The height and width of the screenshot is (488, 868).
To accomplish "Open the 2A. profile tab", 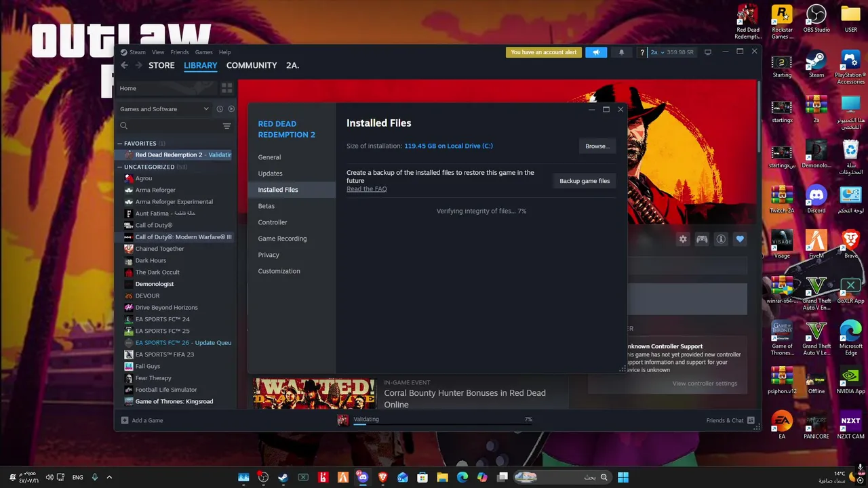I will (292, 65).
